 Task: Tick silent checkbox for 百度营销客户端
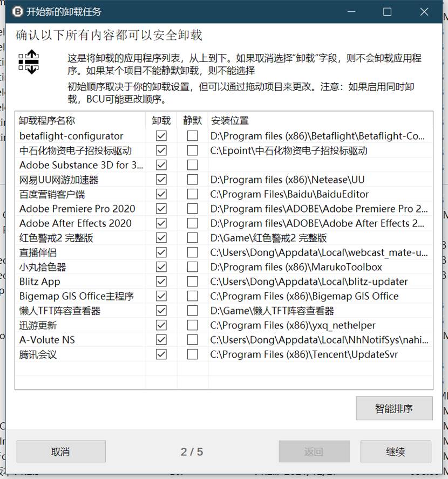tap(193, 194)
